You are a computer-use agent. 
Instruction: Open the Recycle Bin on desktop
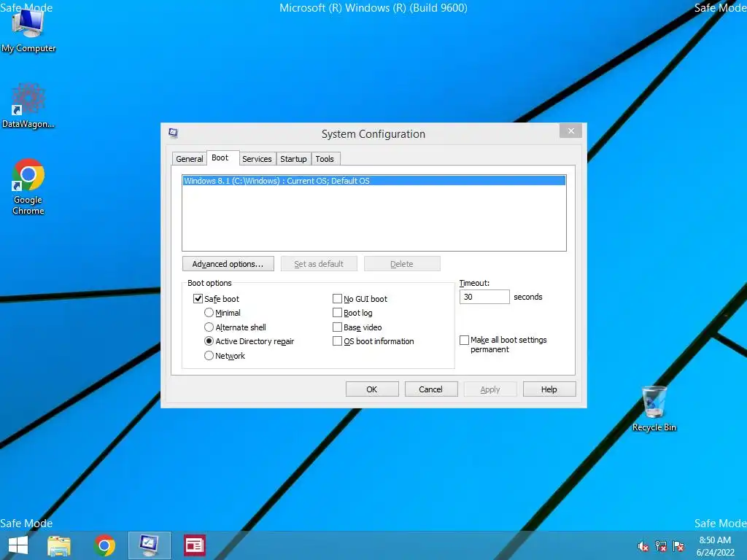coord(654,408)
